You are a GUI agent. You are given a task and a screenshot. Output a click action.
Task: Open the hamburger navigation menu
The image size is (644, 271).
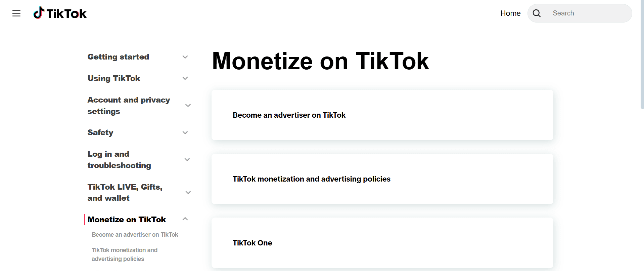[16, 13]
